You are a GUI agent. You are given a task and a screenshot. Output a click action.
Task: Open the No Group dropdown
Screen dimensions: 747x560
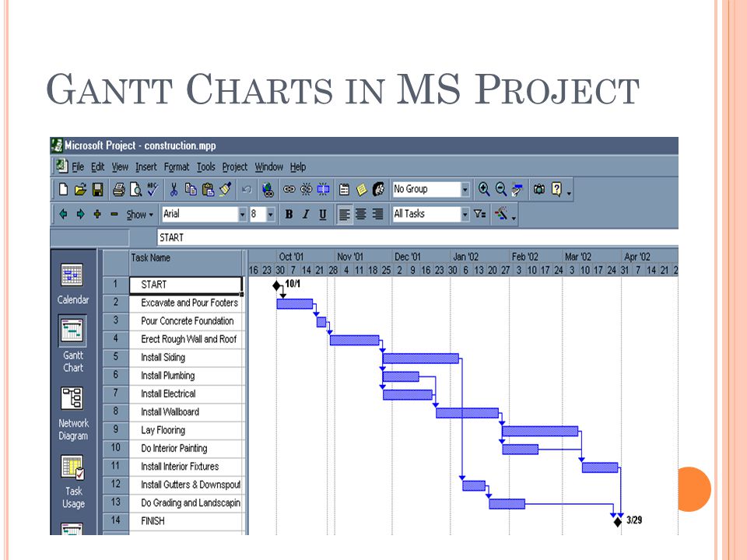click(465, 190)
